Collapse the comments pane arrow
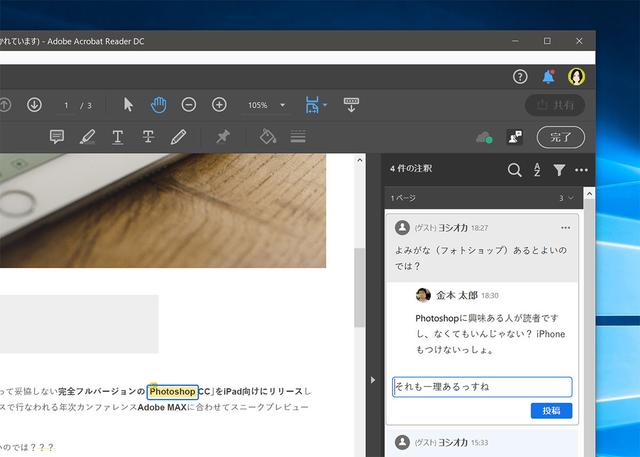 (x=373, y=380)
